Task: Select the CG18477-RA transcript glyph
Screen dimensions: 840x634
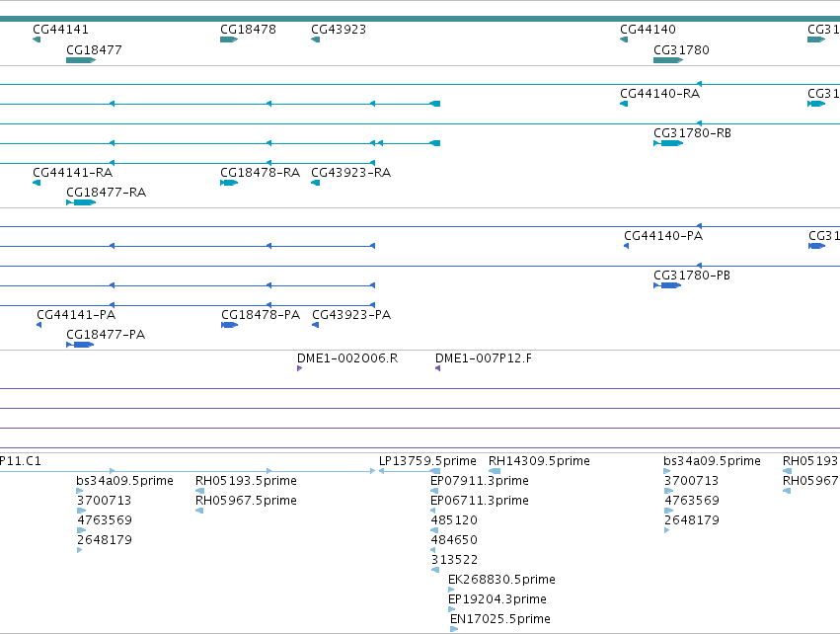Action: [x=81, y=202]
